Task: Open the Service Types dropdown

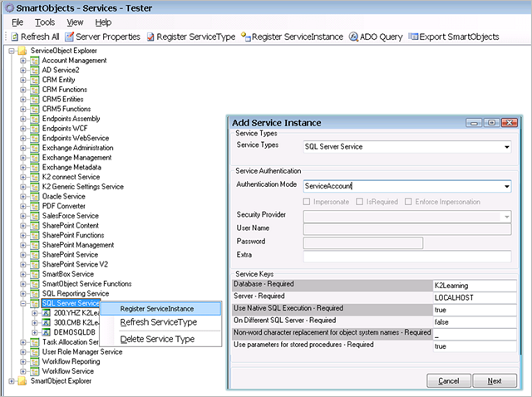Action: (506, 147)
